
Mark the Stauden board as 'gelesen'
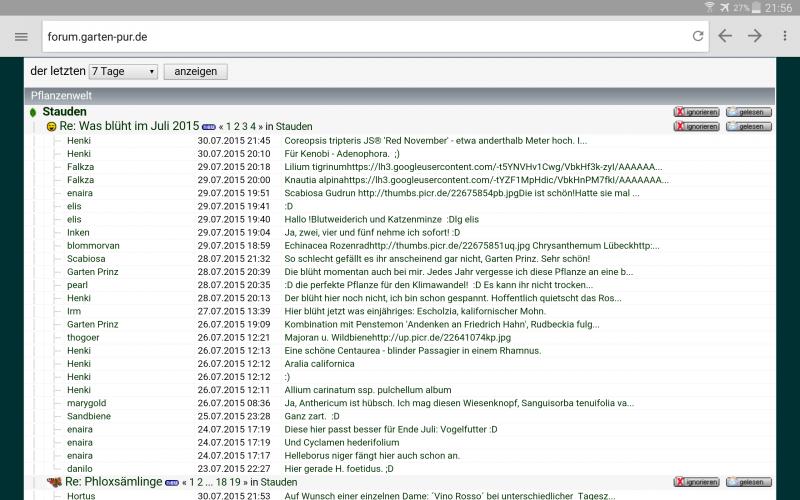tap(748, 112)
